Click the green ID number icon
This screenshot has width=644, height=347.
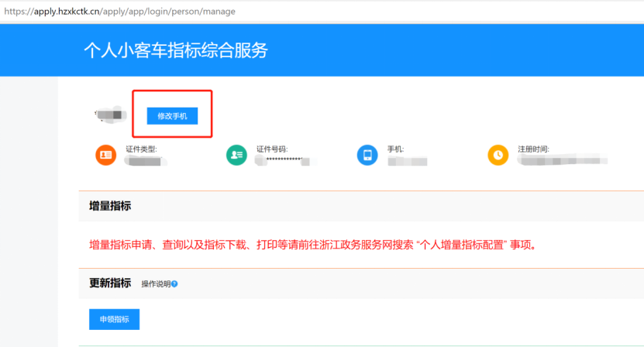coord(236,155)
